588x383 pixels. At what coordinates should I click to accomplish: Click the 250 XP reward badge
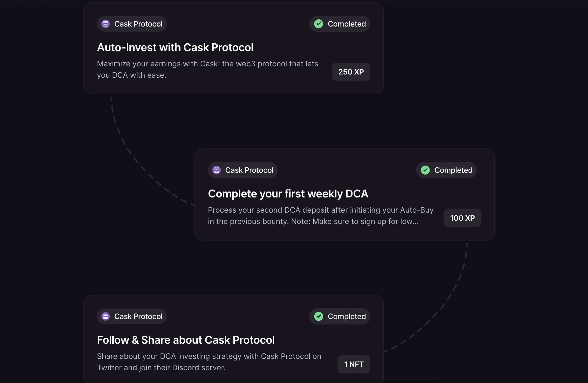351,72
